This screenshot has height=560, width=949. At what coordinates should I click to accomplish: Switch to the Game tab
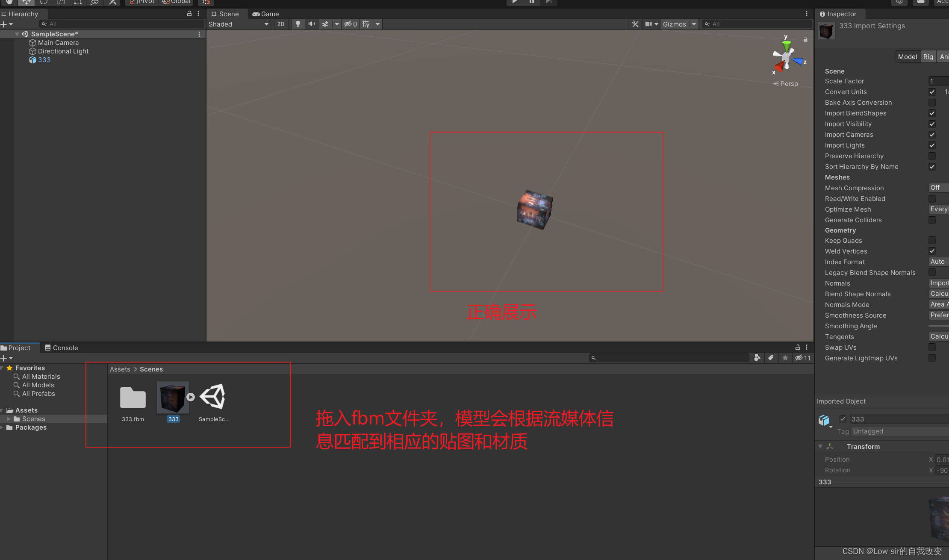coord(266,14)
